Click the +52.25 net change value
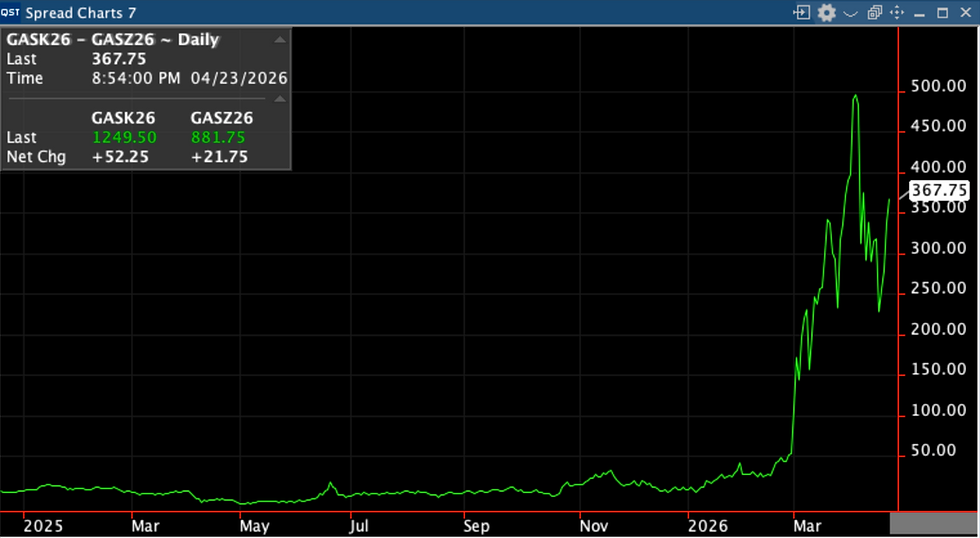 [120, 156]
